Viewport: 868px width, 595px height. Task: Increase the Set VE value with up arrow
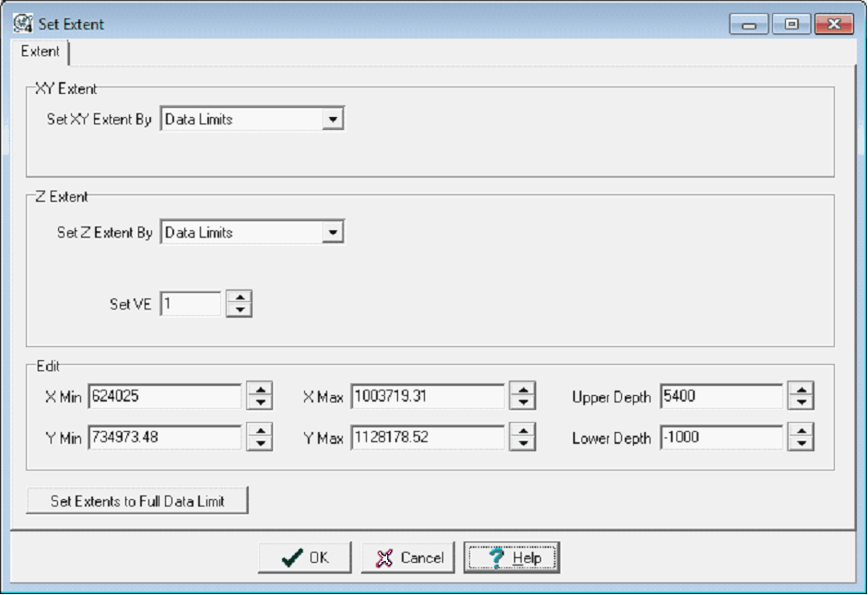239,297
